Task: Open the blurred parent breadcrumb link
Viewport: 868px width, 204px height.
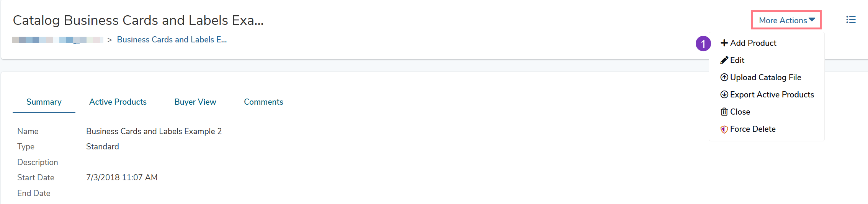Action: click(58, 40)
